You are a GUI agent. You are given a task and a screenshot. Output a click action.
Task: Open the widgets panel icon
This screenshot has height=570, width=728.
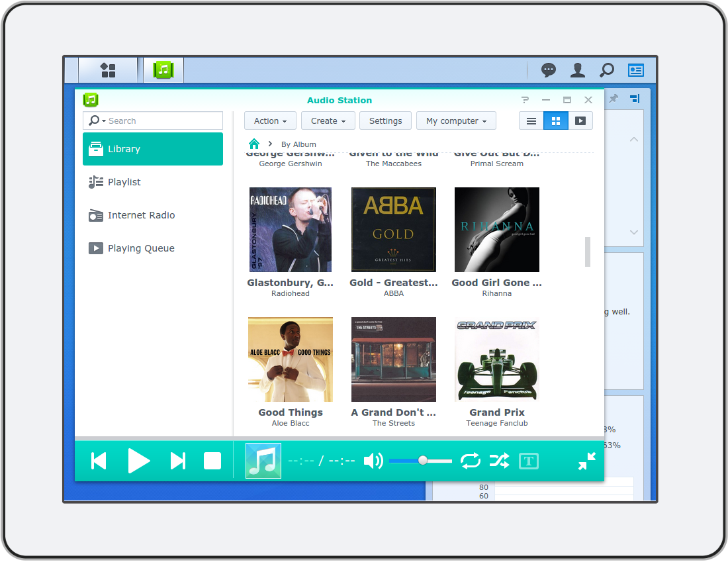tap(635, 70)
